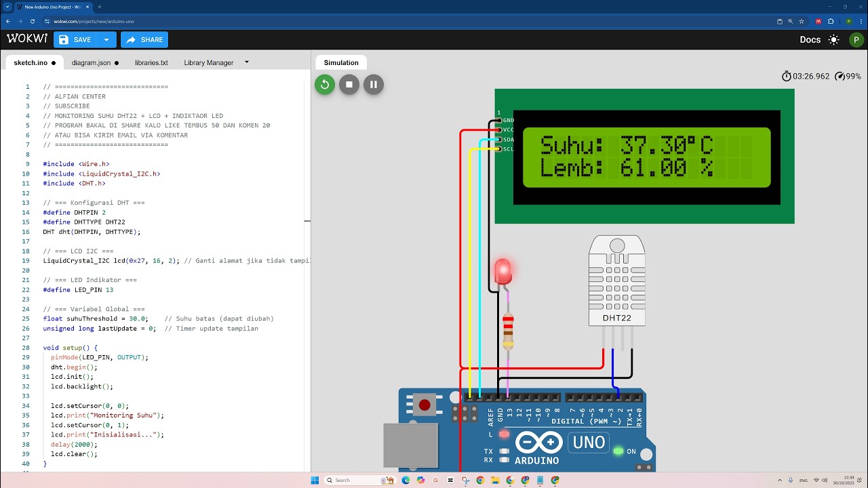Share the project via SHARE button

coord(144,40)
